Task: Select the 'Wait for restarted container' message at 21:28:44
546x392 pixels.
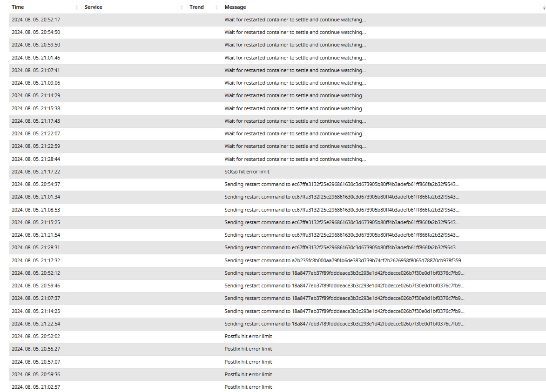Action: (295, 159)
